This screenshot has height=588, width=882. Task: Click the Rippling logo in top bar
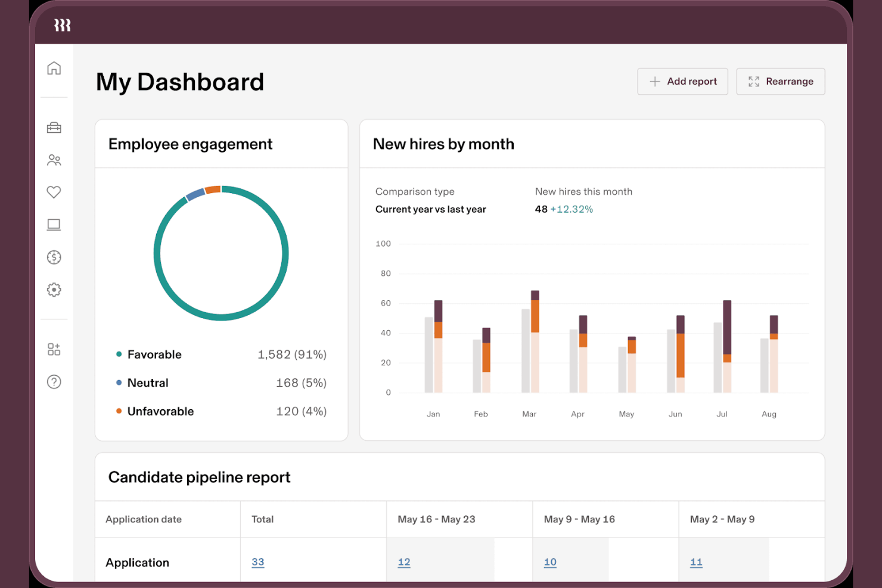point(62,25)
